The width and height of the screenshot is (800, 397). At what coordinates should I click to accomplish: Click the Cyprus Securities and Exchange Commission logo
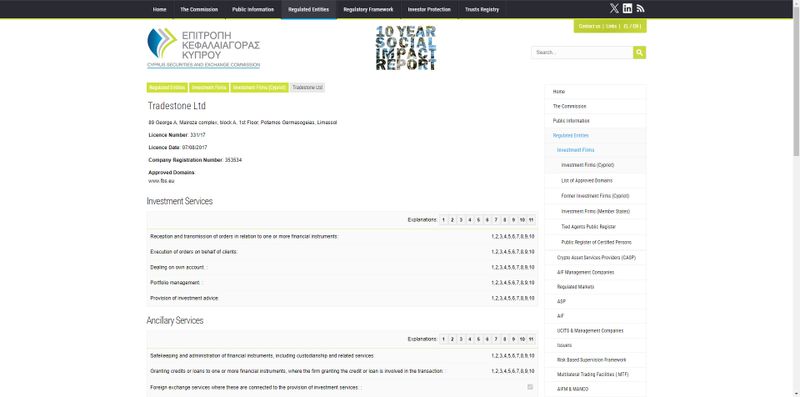pos(204,48)
